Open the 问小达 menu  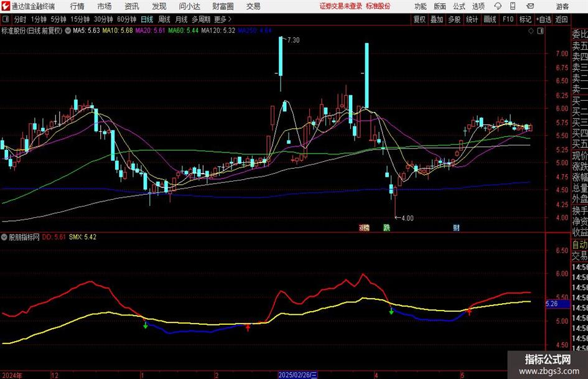coord(189,6)
